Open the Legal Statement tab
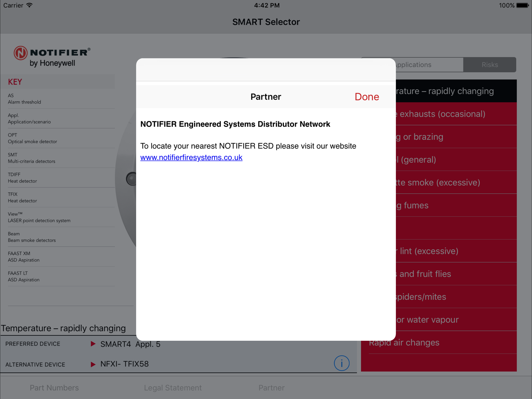532x399 pixels. pos(173,388)
